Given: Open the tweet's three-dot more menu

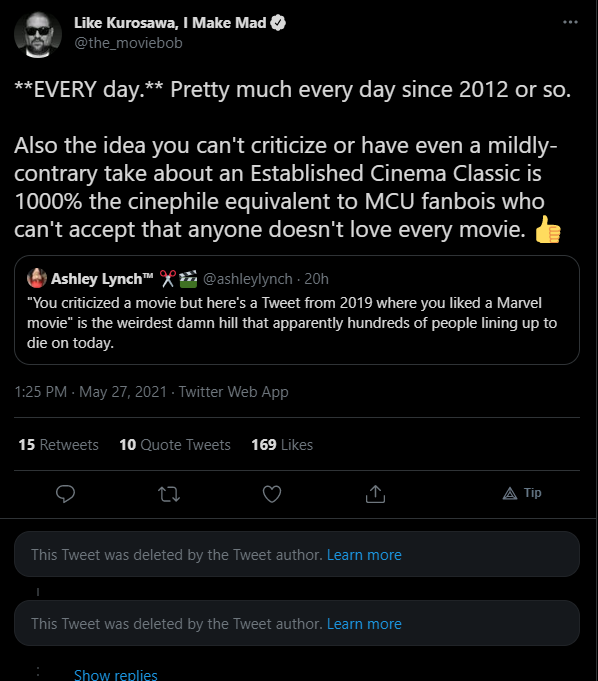Looking at the screenshot, I should point(570,22).
